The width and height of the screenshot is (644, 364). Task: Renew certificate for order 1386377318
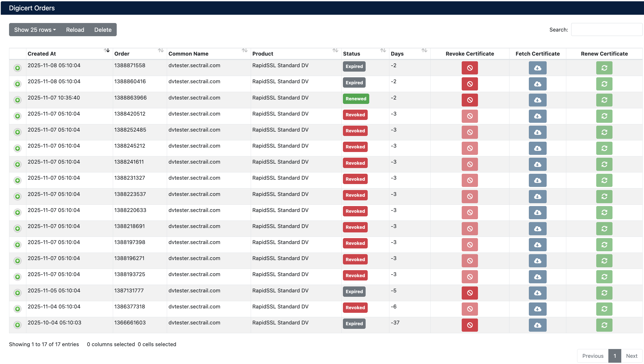click(604, 309)
